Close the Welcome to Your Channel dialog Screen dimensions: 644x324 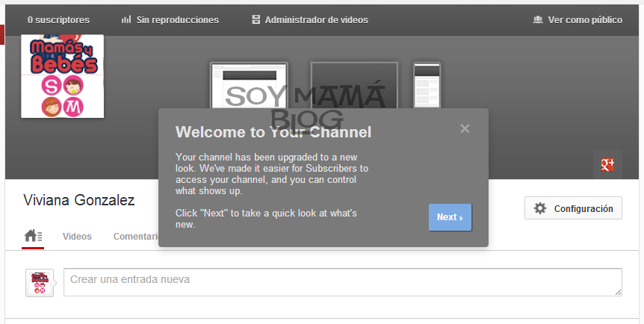465,128
